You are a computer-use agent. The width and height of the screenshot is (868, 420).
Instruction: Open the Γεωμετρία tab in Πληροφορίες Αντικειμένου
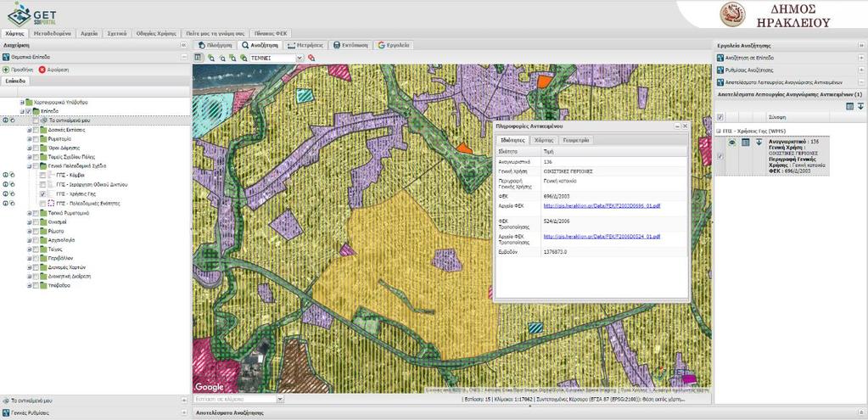(576, 141)
